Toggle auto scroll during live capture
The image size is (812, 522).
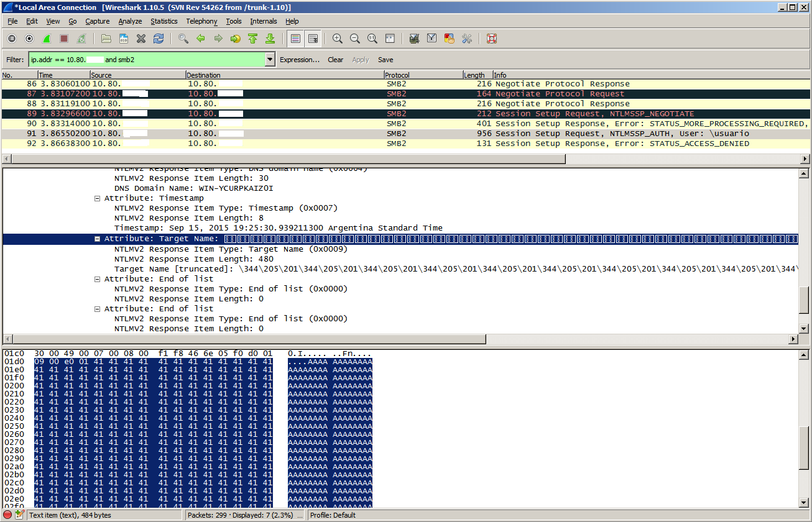(x=313, y=39)
